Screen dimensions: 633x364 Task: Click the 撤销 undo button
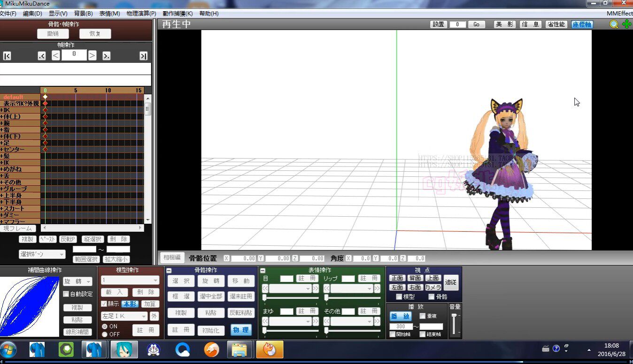[x=53, y=34]
